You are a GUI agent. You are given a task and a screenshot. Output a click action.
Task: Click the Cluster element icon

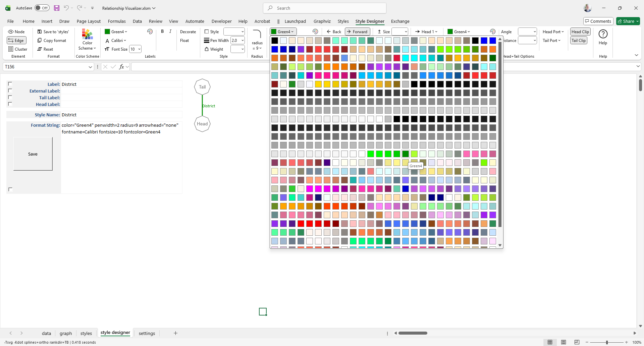(11, 49)
